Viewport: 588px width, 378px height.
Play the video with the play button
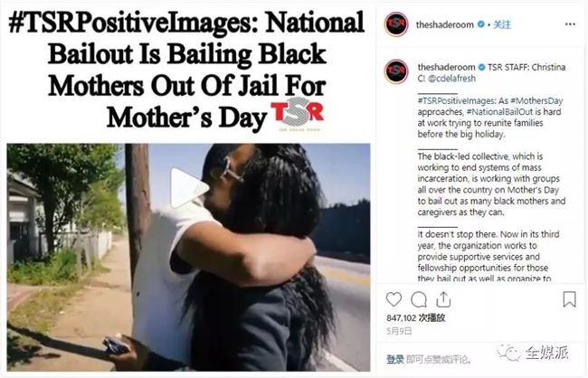(x=189, y=188)
